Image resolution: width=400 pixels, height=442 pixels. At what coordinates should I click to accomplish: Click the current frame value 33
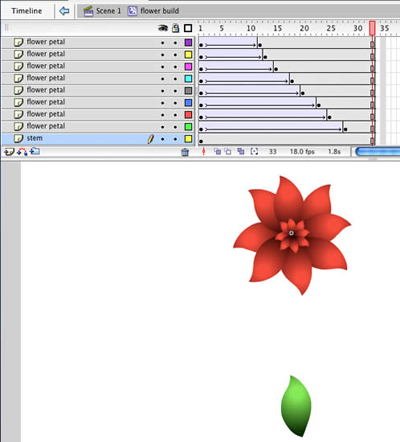(273, 152)
